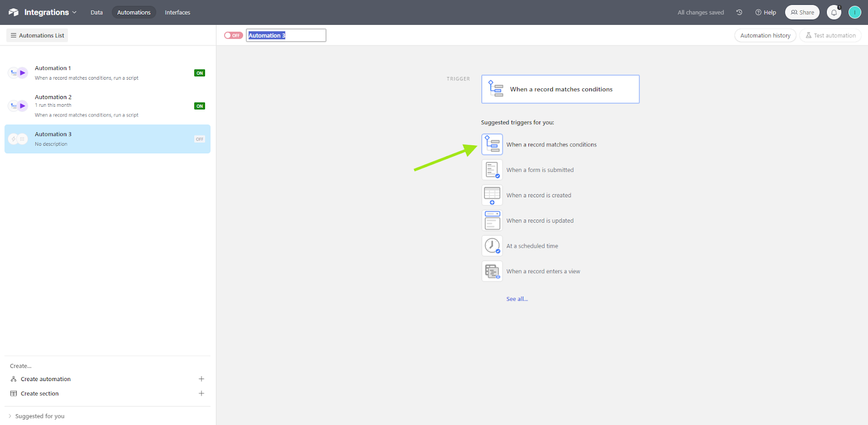
Task: Expand the 'Suggested for you' section
Action: tap(36, 416)
